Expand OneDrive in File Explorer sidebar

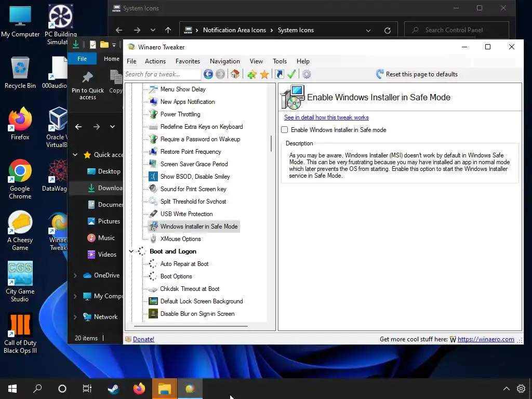click(x=75, y=275)
